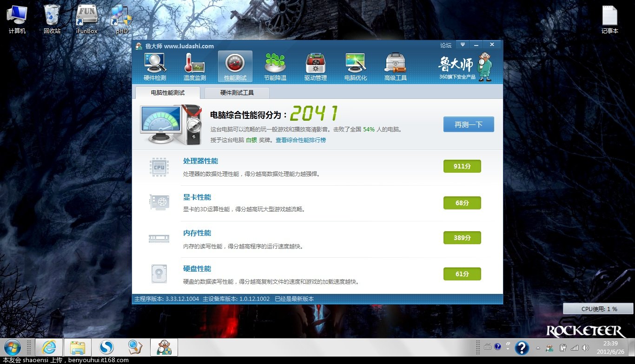Click the 显卡性能 heading link
Image resolution: width=635 pixels, height=364 pixels.
(197, 197)
